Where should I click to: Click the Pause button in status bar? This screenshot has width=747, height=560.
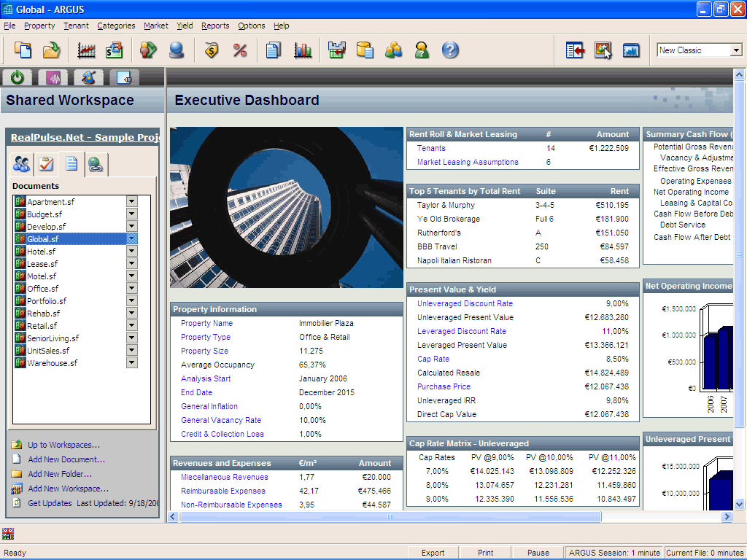[x=538, y=553]
